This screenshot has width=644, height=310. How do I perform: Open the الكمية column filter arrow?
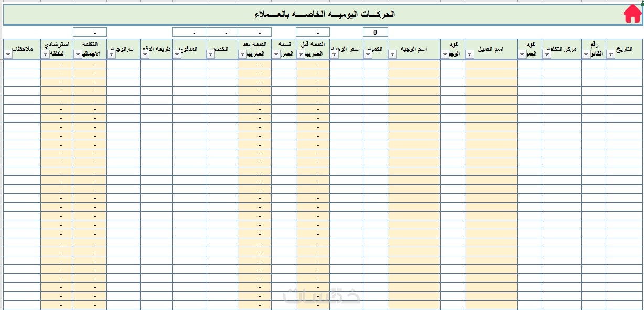368,54
